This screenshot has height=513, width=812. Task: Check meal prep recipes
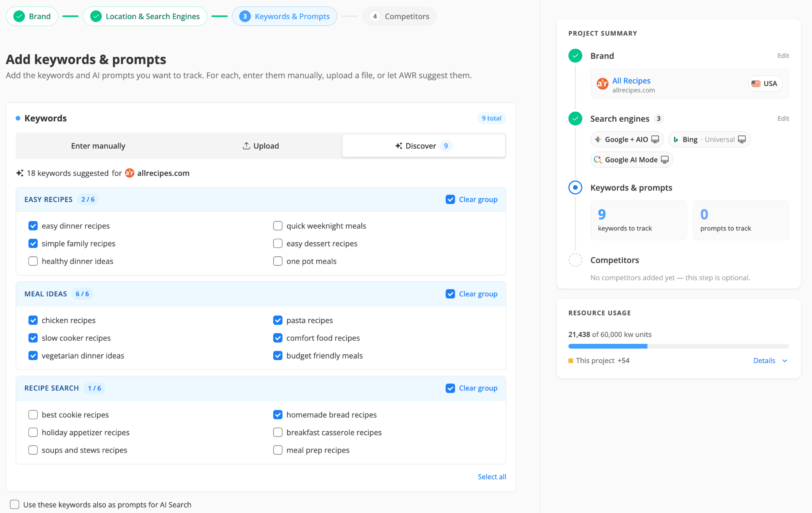point(278,450)
